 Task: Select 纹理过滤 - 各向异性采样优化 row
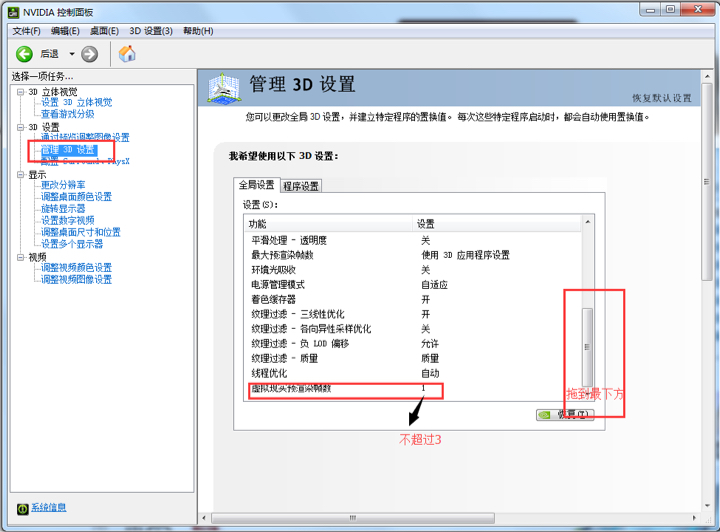413,329
